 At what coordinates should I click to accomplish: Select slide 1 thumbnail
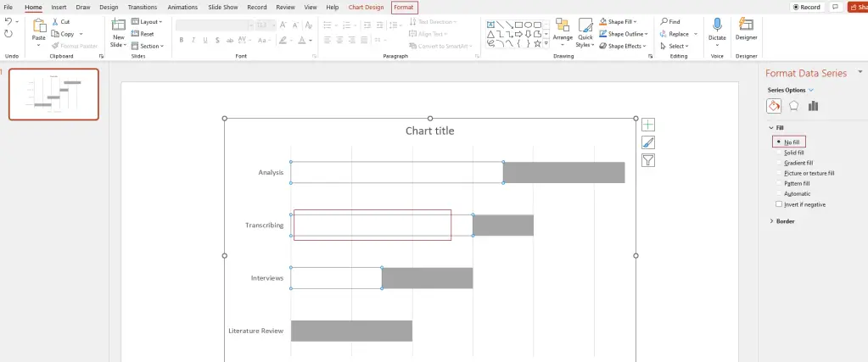[53, 94]
